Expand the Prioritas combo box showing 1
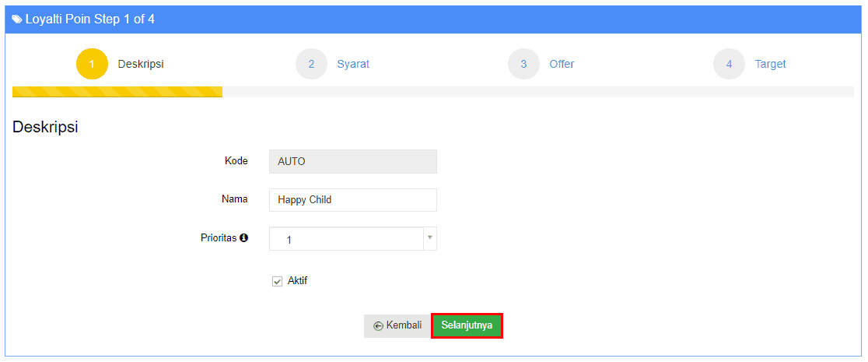The height and width of the screenshot is (362, 868). click(353, 238)
